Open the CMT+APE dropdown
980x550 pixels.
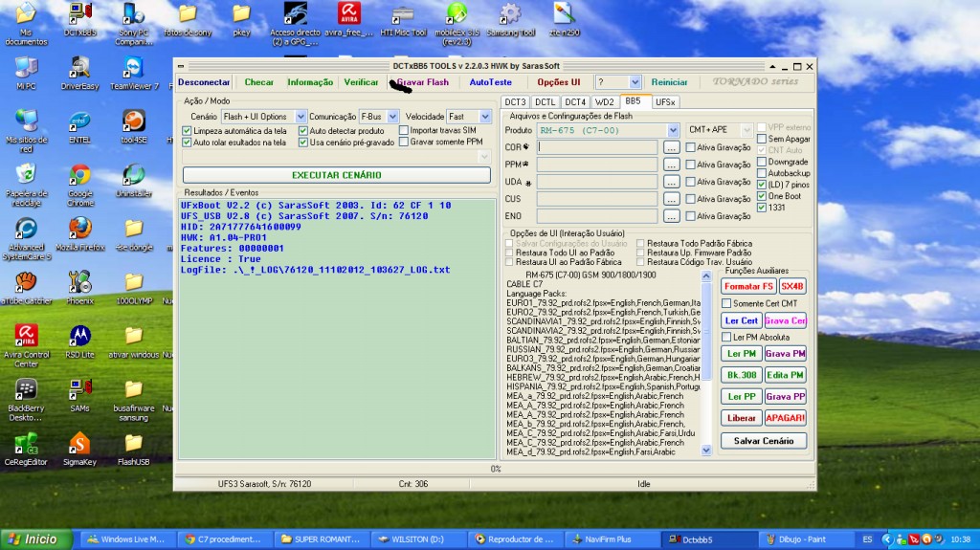746,130
